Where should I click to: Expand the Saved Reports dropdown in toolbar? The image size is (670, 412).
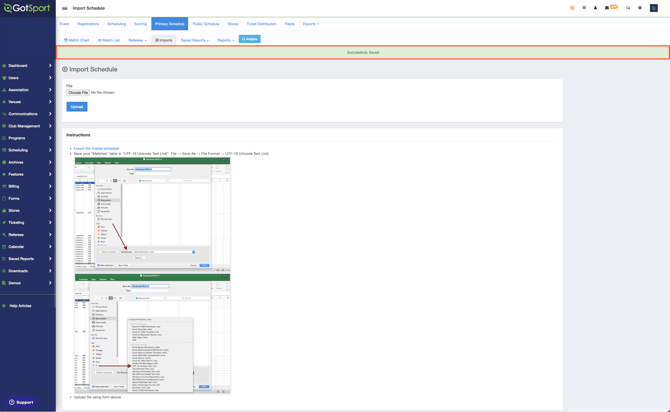[194, 40]
